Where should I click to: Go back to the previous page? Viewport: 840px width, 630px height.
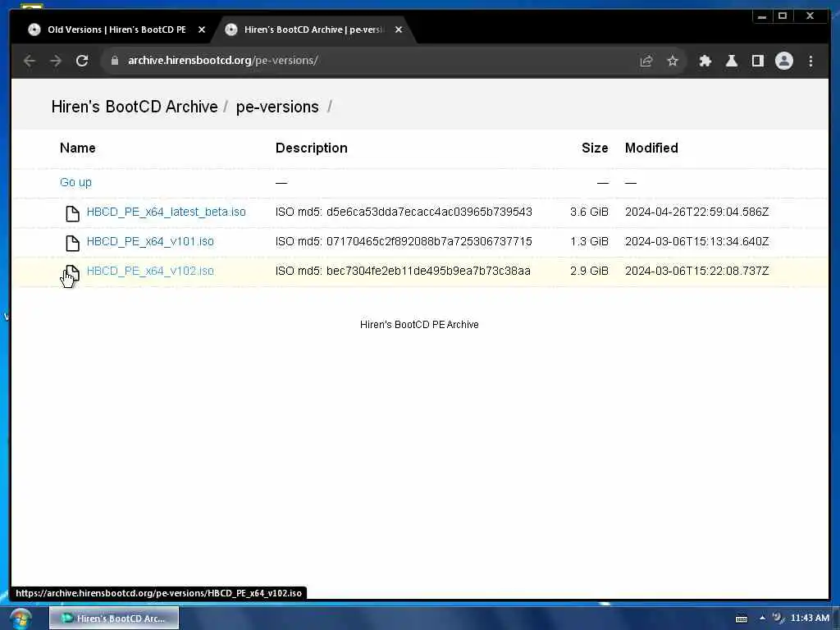point(30,61)
